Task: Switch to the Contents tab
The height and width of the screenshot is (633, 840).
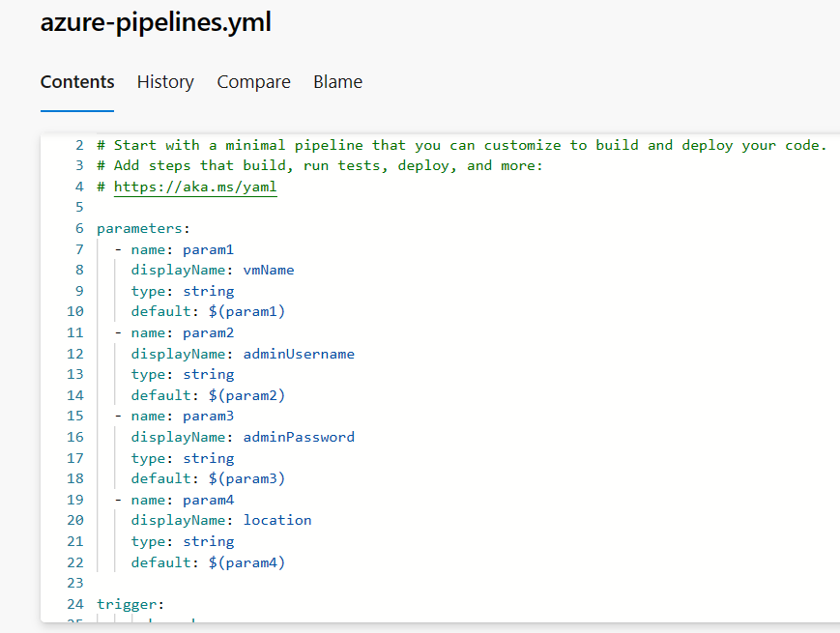Action: (77, 82)
